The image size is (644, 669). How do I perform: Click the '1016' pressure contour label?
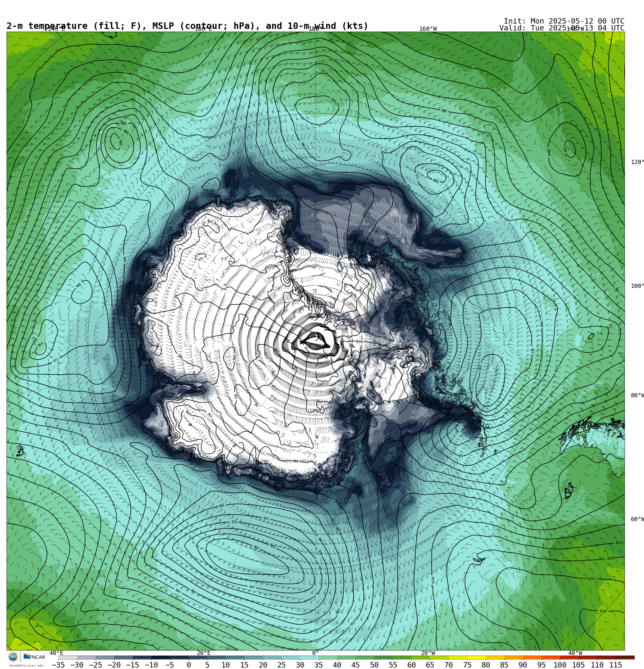click(x=619, y=543)
